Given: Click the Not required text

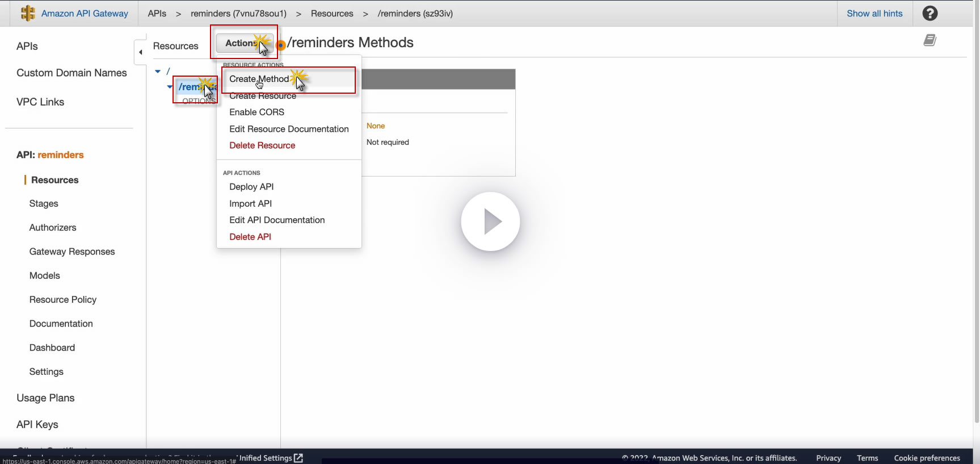Looking at the screenshot, I should 388,142.
